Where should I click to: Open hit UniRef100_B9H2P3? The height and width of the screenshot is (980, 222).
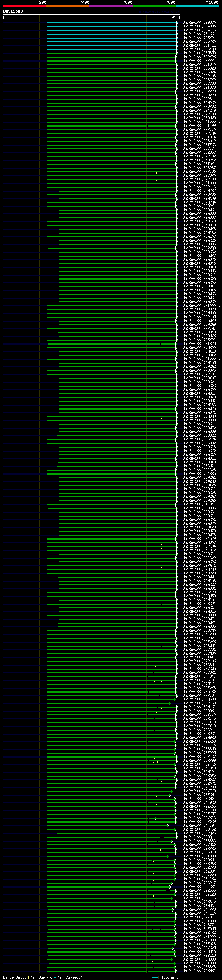click(x=199, y=95)
